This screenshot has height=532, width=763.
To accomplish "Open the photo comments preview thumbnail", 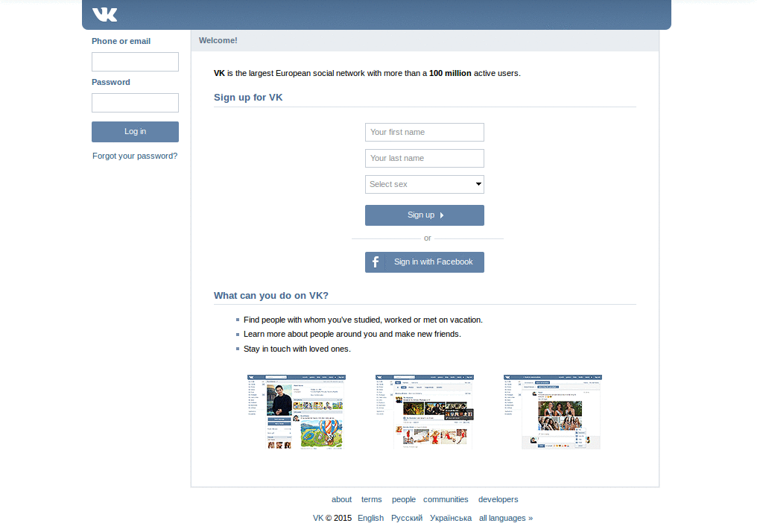I will 553,412.
